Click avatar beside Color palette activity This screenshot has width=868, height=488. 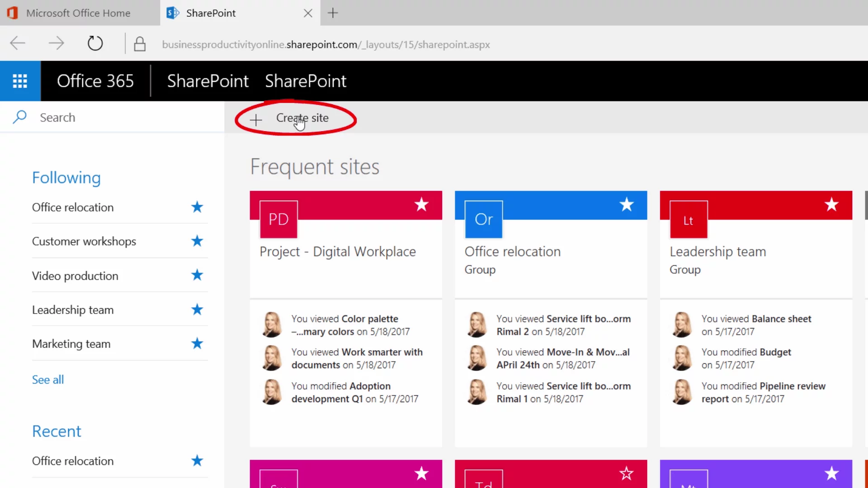click(272, 324)
